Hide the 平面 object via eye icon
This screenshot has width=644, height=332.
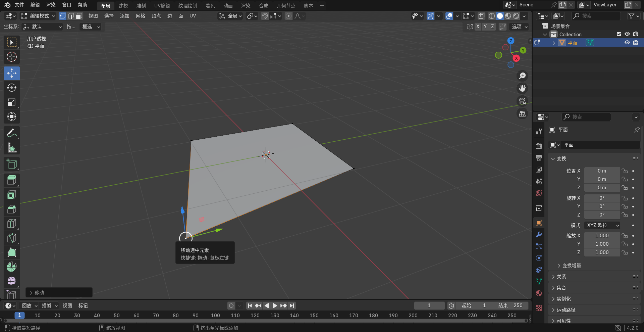627,43
